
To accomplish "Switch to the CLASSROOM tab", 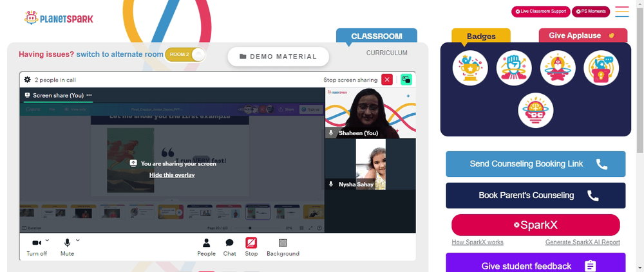I will tap(377, 36).
